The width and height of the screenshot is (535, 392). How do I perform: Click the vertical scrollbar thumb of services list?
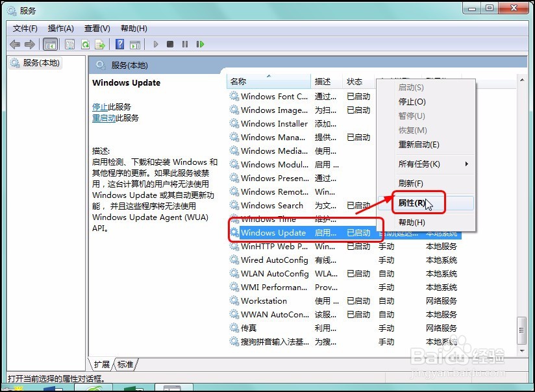522,330
